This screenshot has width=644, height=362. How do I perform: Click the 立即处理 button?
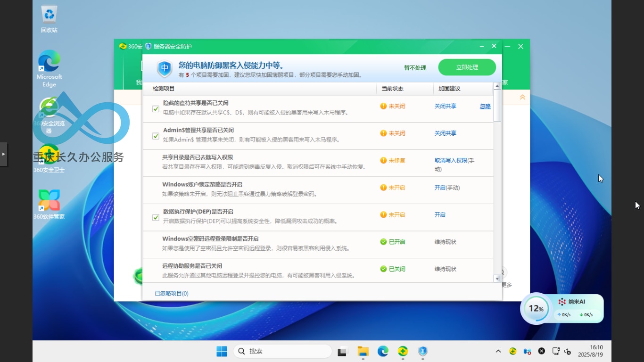tap(467, 67)
